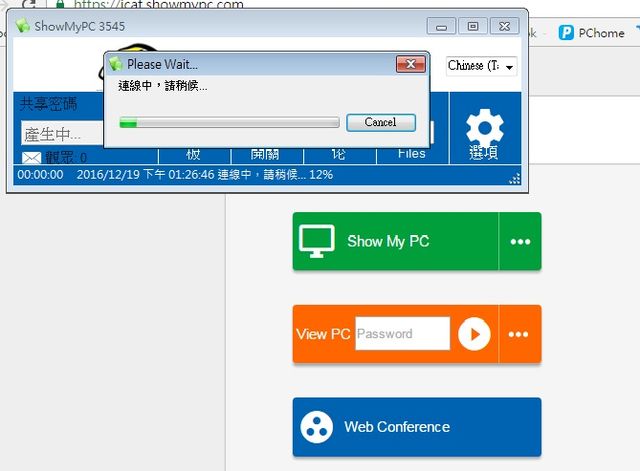Screen dimensions: 640x471
Task: Open the Chinese language dropdown
Action: (x=482, y=66)
